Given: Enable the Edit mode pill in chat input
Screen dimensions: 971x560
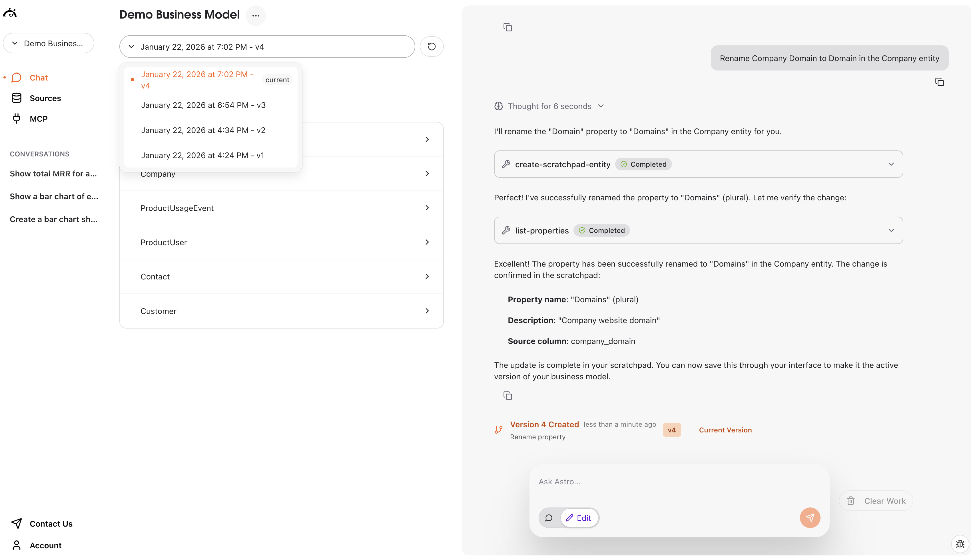Looking at the screenshot, I should click(x=579, y=518).
